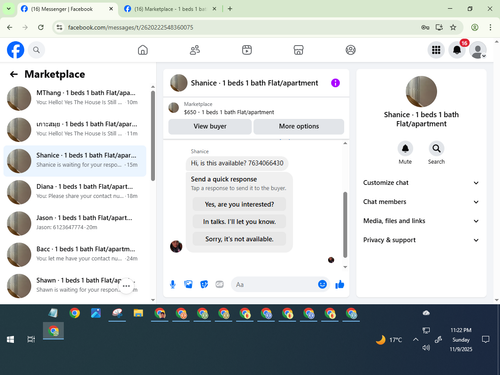Expand Privacy & support section
Screen dimensions: 500x375
click(421, 240)
